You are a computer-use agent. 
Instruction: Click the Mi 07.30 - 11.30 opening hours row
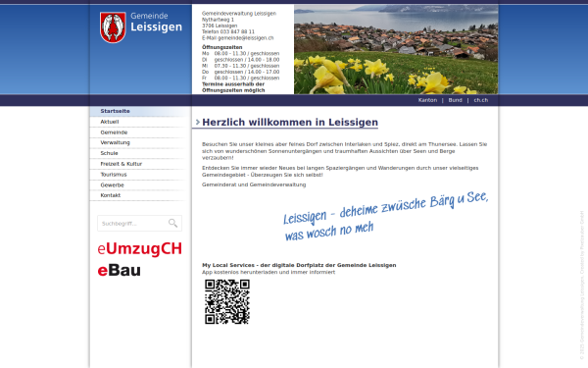(241, 66)
